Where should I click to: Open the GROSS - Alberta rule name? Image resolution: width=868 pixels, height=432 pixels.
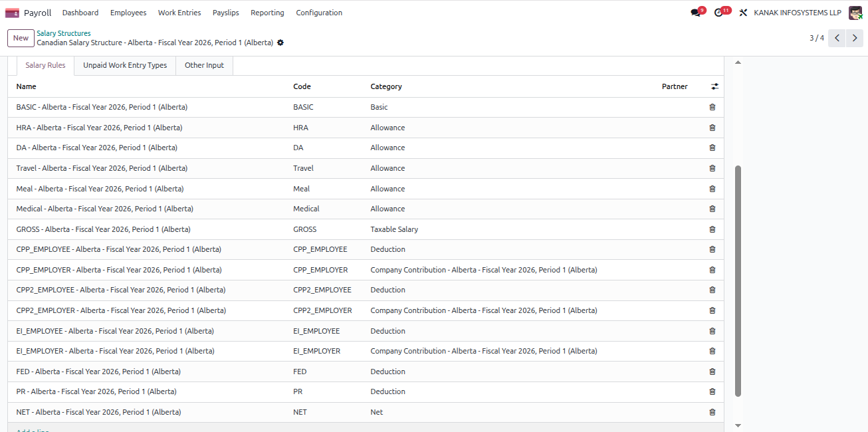[103, 229]
